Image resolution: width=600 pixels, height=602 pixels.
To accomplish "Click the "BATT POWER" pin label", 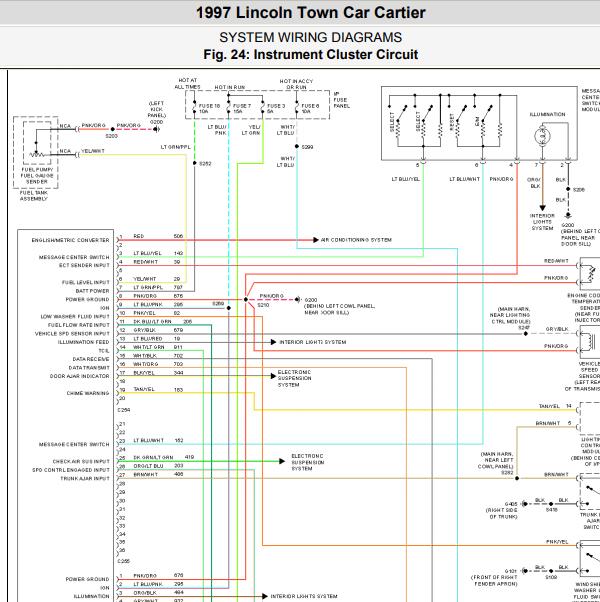I will tap(93, 291).
